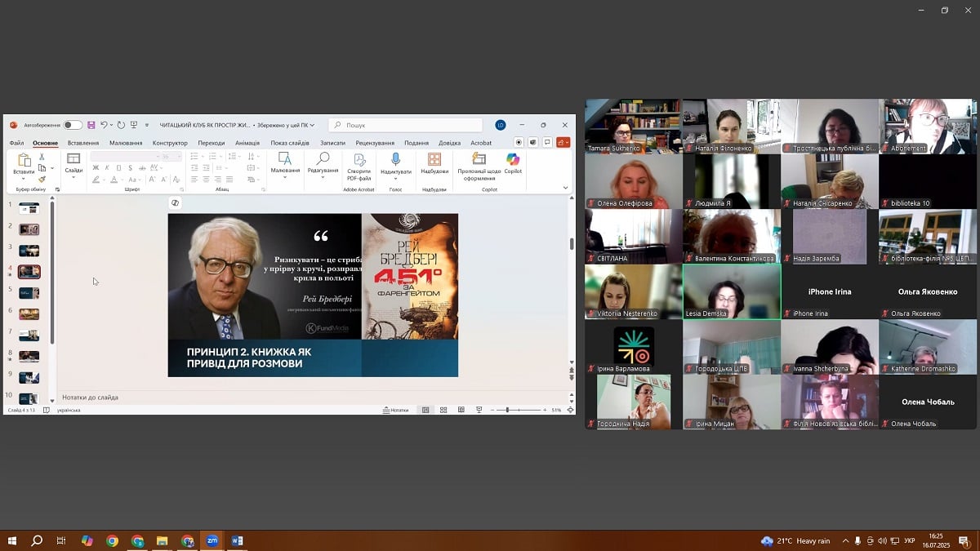Toggle Bold (Ж) formatting

(x=96, y=167)
